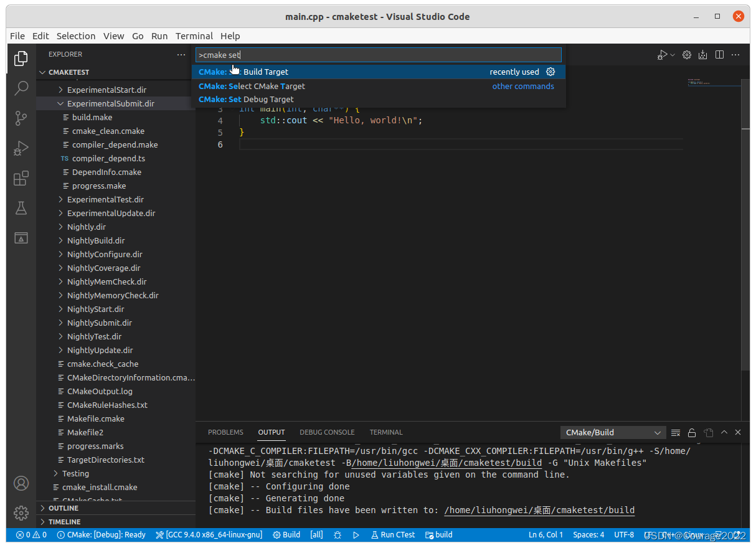Switch to the DEBUG CONSOLE tab
The height and width of the screenshot is (548, 756).
[x=327, y=432]
